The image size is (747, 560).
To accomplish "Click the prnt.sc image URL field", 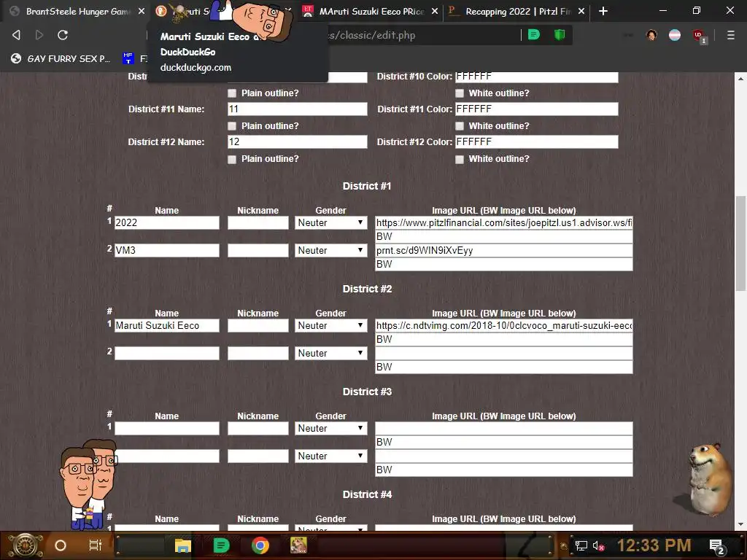I will click(504, 251).
